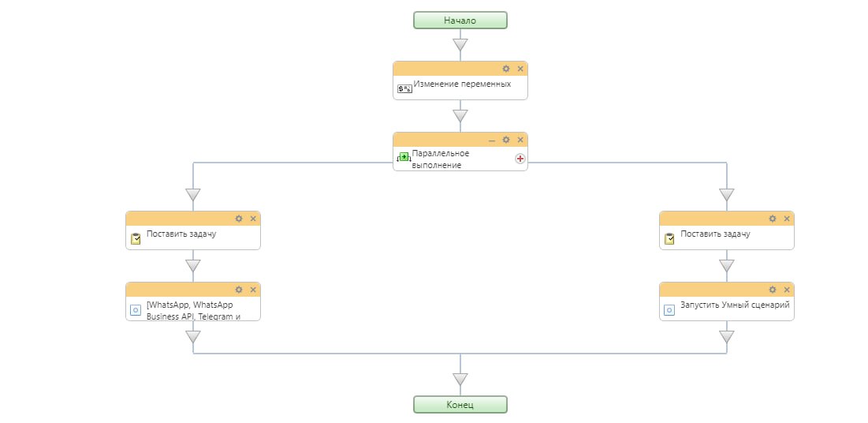Viewport: 868px width, 423px height.
Task: Open settings gear of the WhatsApp block
Action: [x=239, y=290]
